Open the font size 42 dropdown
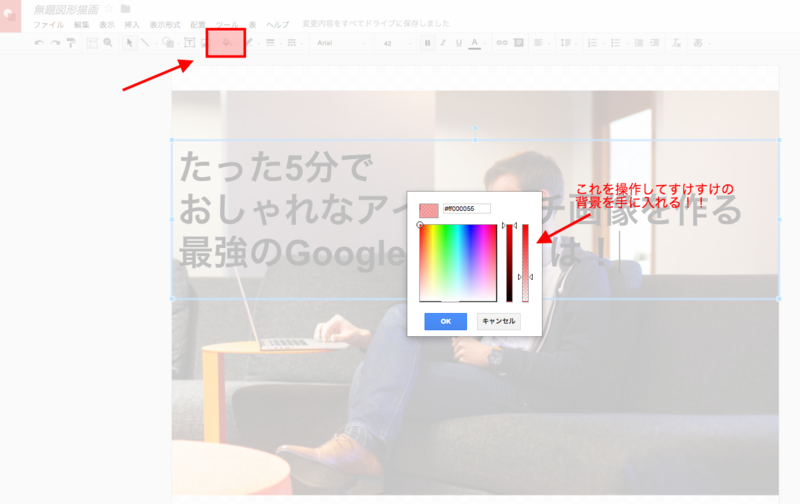Screen dimensions: 800x504 click(x=396, y=43)
